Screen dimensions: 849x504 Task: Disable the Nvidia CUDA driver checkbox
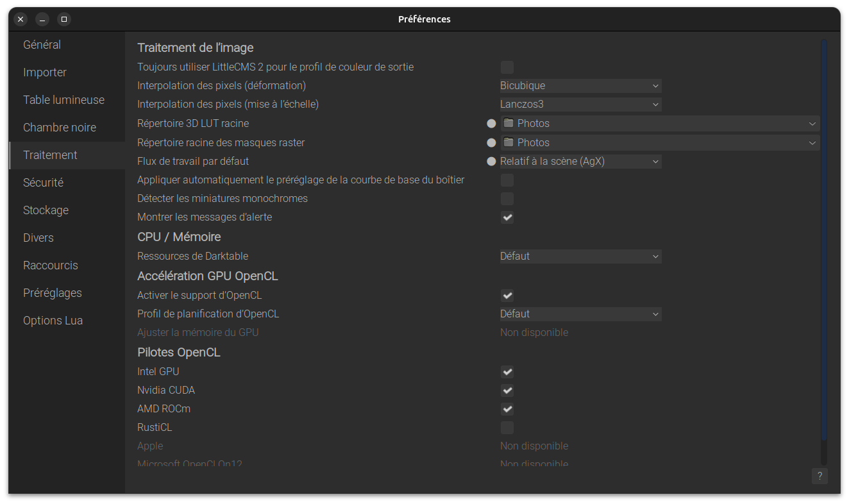click(507, 391)
